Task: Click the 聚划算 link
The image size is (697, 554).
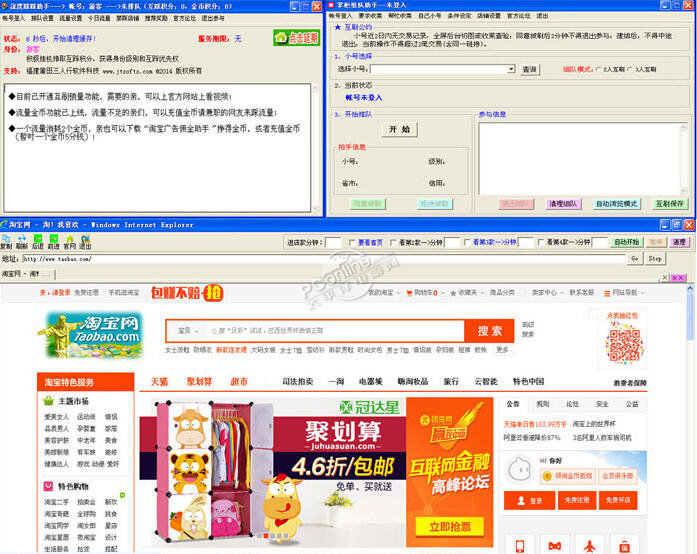Action: (x=199, y=381)
